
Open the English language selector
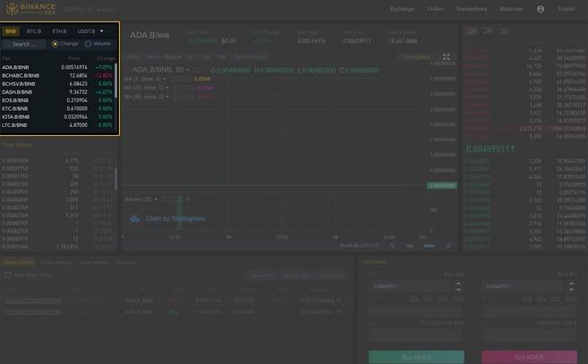(567, 9)
